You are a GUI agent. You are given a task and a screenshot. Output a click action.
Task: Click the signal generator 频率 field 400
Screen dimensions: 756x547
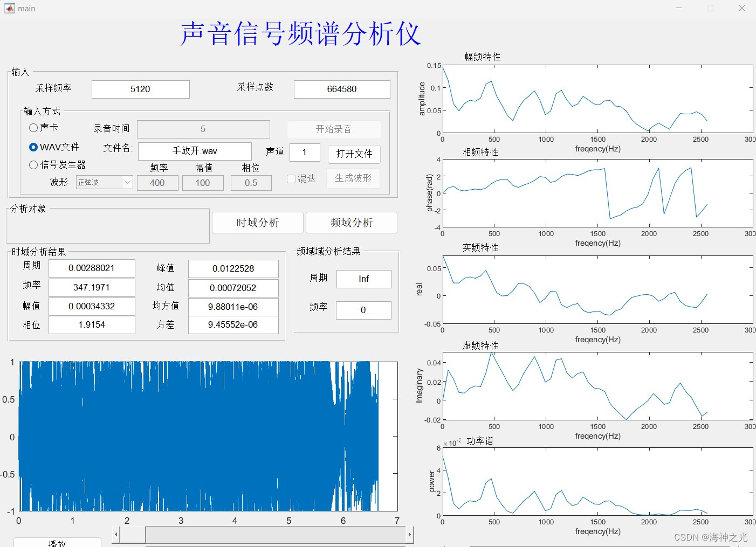click(x=157, y=183)
